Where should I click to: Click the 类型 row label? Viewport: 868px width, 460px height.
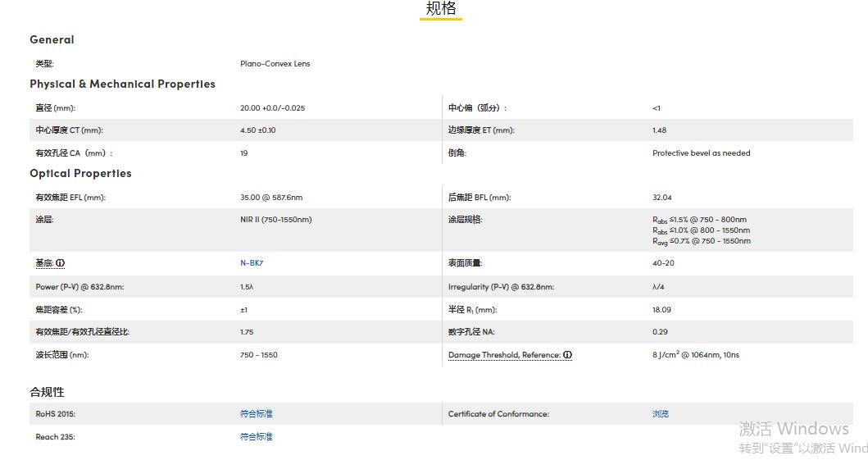click(x=44, y=64)
